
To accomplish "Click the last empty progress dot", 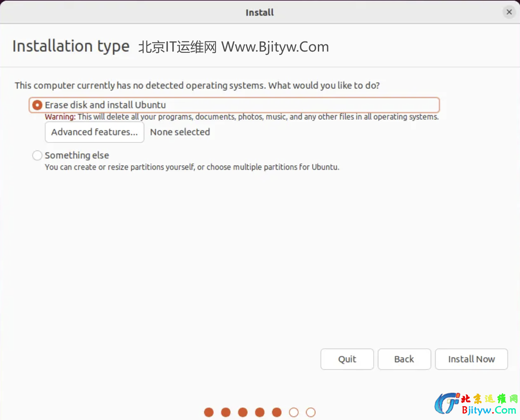I will point(311,412).
